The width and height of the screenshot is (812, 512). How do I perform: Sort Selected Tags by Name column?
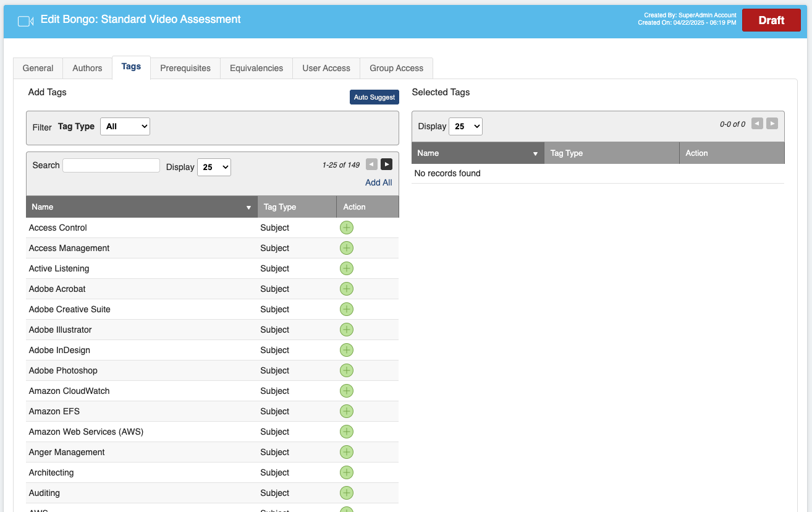tap(478, 153)
